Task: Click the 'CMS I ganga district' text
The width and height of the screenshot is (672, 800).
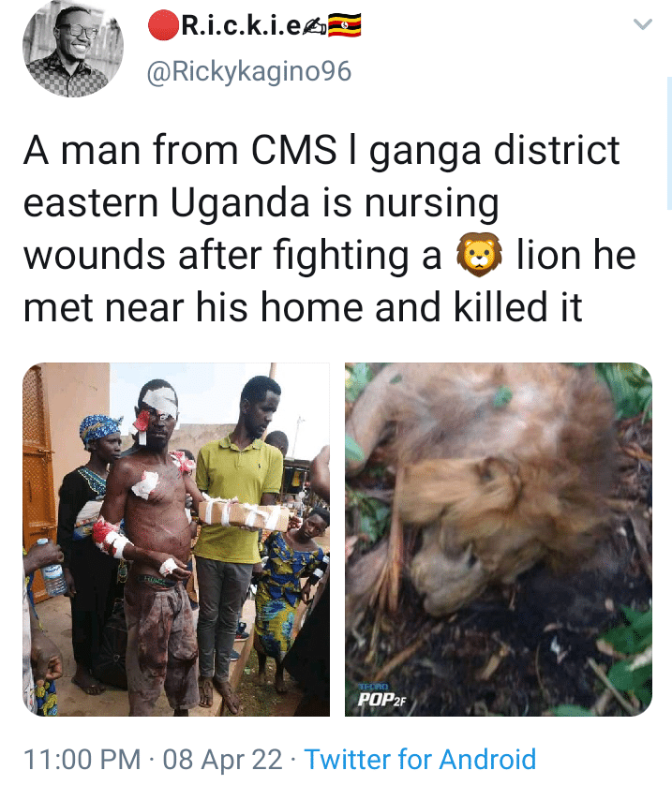Action: (x=435, y=151)
